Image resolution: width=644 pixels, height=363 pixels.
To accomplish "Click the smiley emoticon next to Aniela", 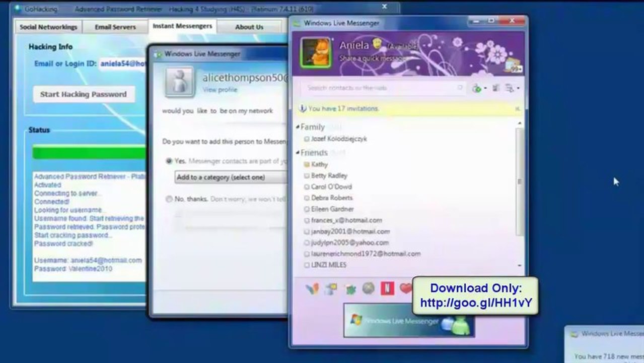I will point(377,43).
